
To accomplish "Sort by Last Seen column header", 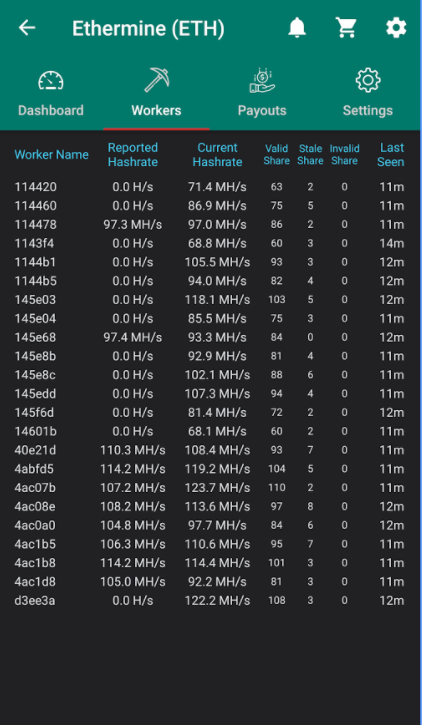I will tap(391, 155).
